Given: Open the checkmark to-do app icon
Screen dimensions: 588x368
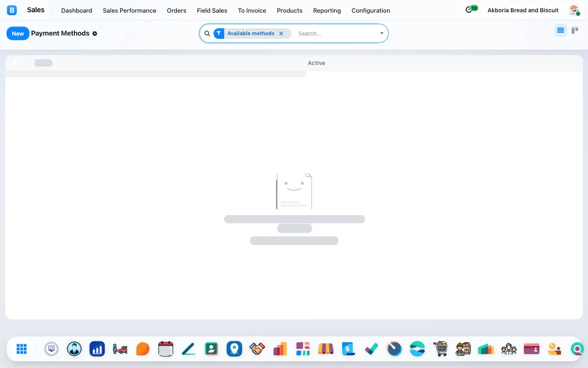Looking at the screenshot, I should point(372,349).
